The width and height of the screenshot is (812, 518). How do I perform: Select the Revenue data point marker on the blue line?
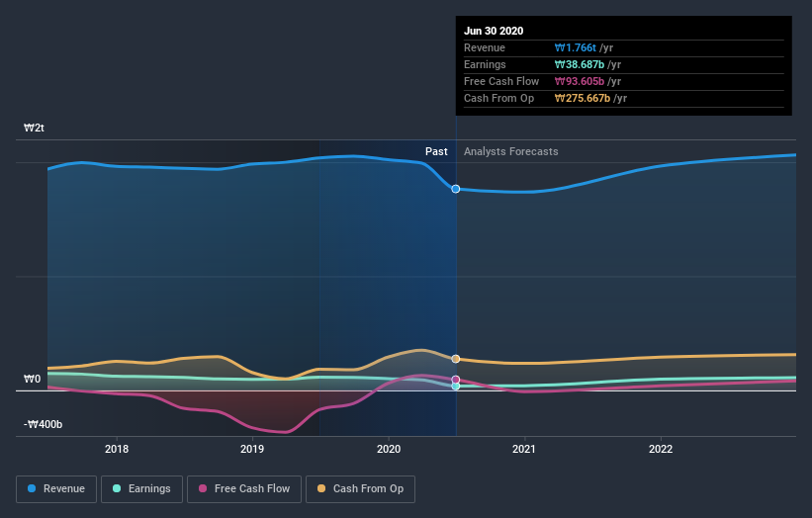(456, 189)
